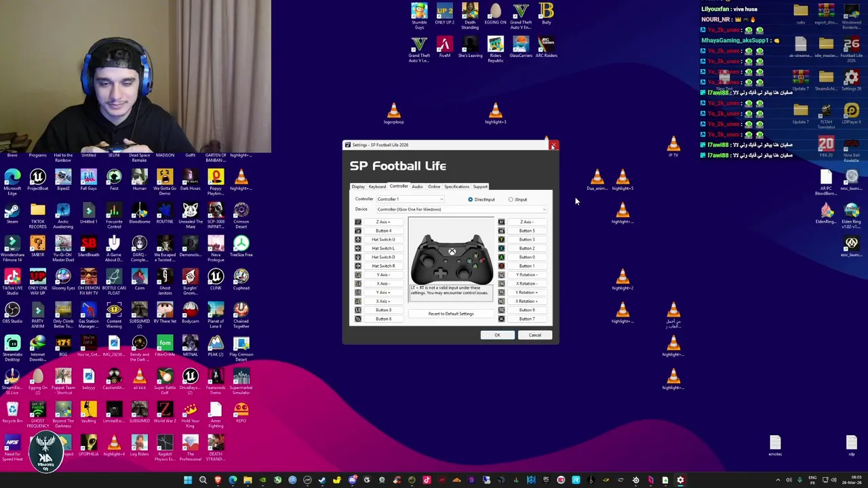Open the Supermarket Simulator shortcut
The image size is (868, 488).
[x=241, y=381]
